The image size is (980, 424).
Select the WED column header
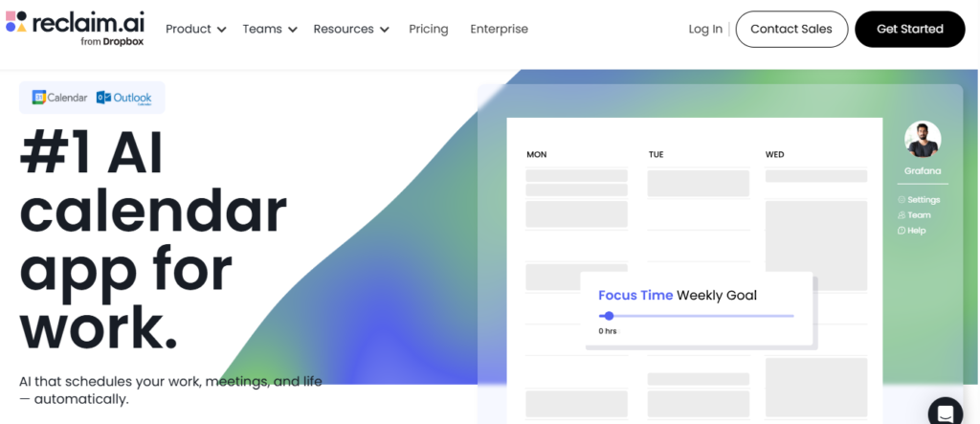click(775, 154)
